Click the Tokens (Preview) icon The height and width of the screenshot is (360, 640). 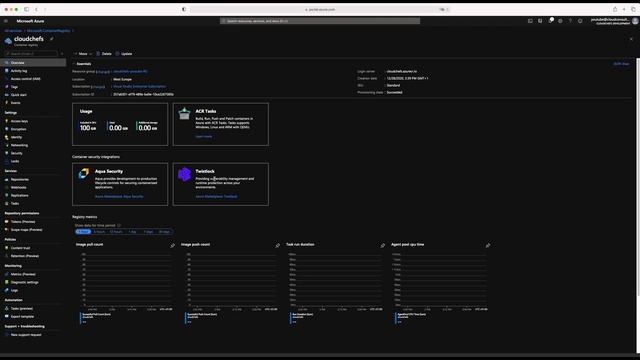(7, 222)
